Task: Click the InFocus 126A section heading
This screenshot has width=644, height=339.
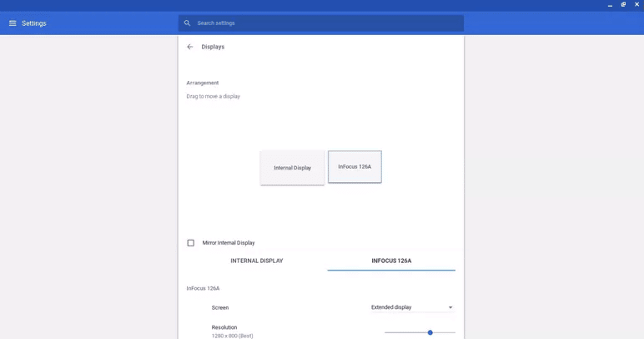Action: pos(203,288)
